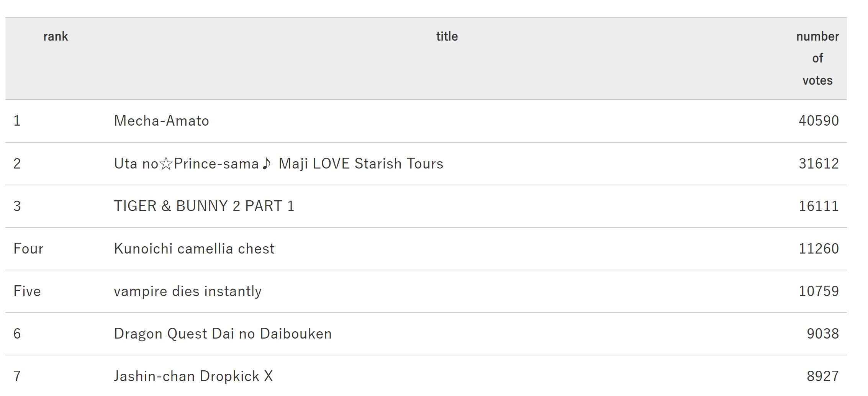Click the rank column header
Screen dimensions: 868x396
[x=56, y=36]
